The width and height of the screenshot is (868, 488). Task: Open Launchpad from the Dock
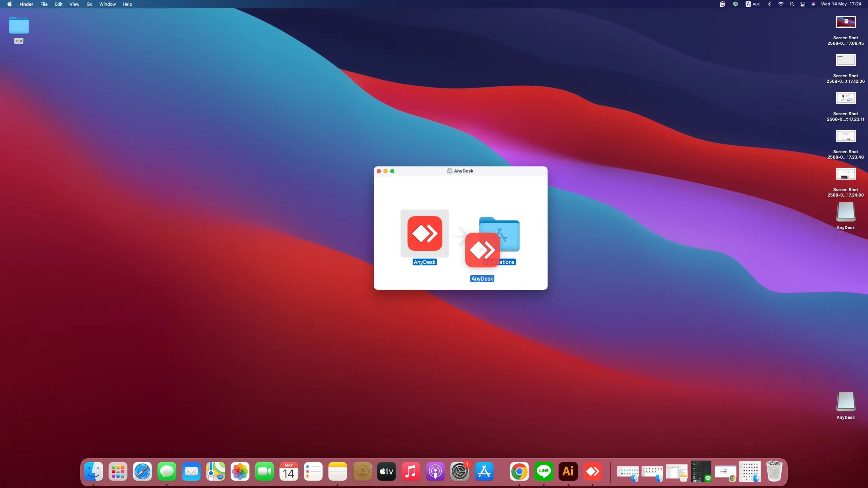point(118,471)
